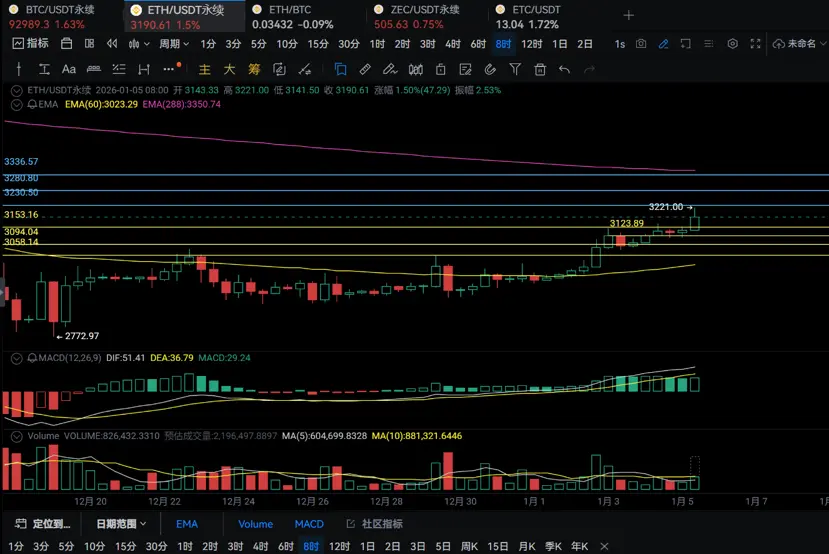Viewport: 829px width, 554px height.
Task: Click the EMA(288):3350.74 magenta legend value
Action: point(181,105)
